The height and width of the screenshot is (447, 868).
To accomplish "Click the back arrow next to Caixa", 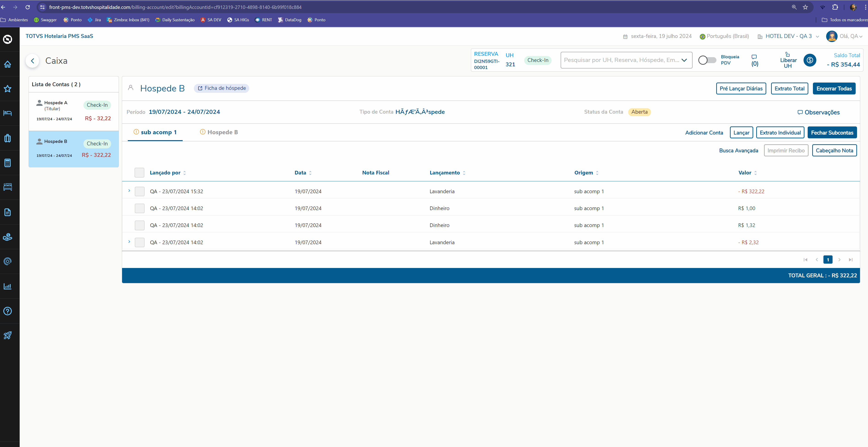I will pos(32,61).
